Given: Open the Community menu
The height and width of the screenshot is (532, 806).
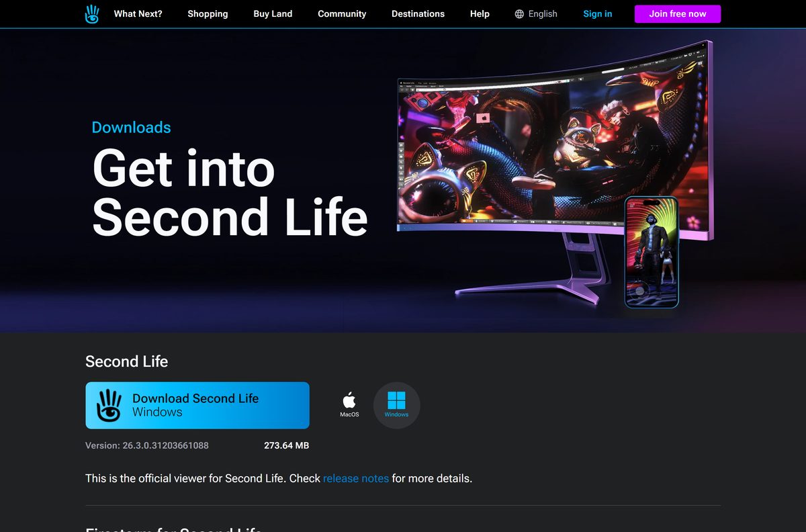Looking at the screenshot, I should click(342, 13).
